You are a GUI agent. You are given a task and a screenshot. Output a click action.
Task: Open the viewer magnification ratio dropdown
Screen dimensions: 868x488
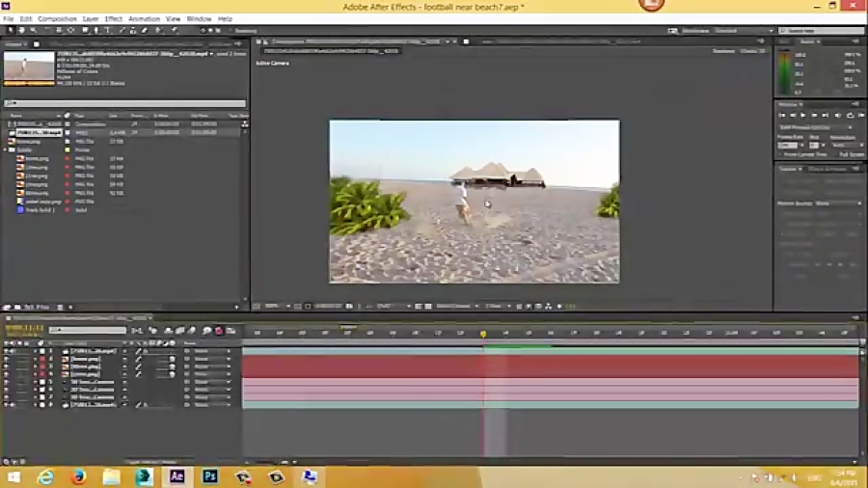click(x=277, y=306)
